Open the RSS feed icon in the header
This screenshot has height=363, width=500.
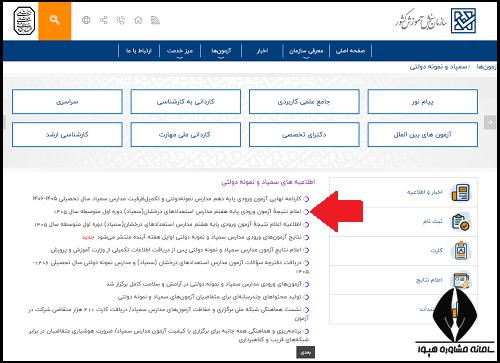pos(155,20)
